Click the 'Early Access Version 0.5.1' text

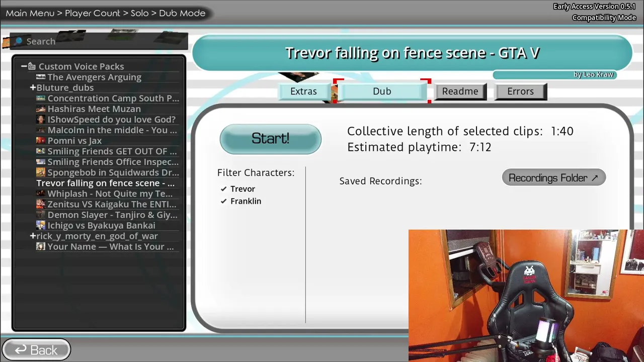point(595,7)
